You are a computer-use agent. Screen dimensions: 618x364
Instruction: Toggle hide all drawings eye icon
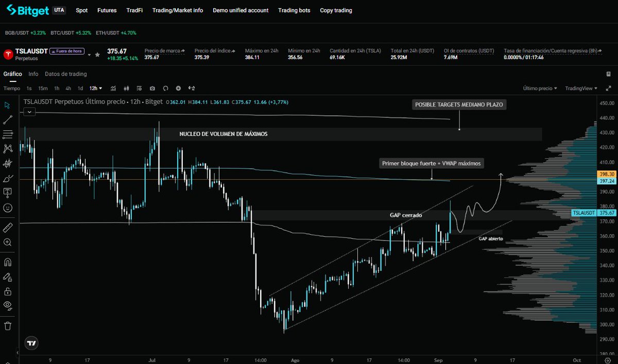coord(8,305)
